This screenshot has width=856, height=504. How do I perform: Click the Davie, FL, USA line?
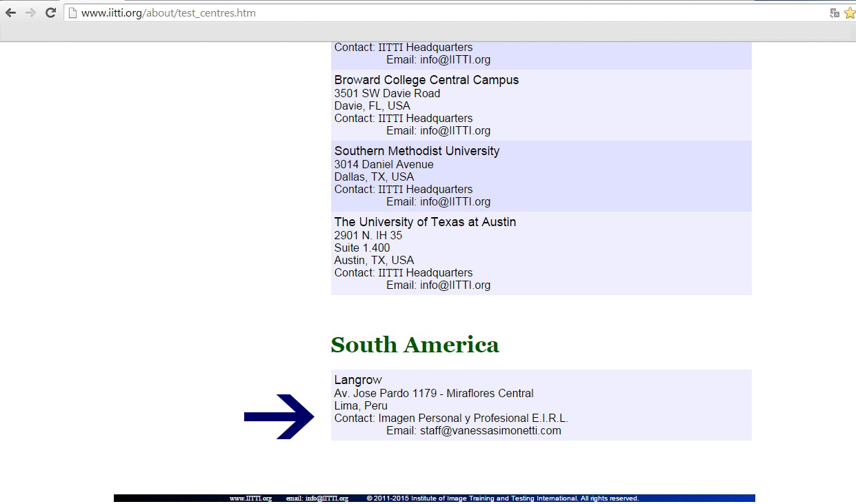tap(372, 106)
